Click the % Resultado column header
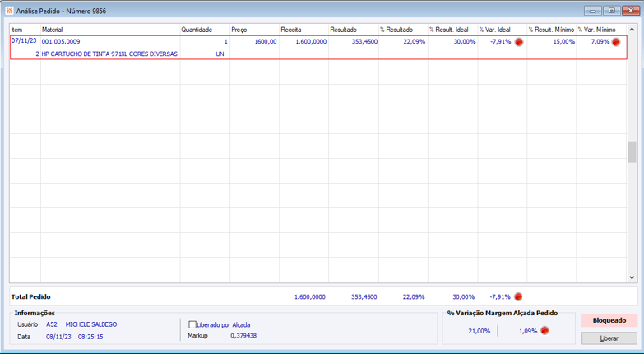This screenshot has width=644, height=354. click(403, 30)
